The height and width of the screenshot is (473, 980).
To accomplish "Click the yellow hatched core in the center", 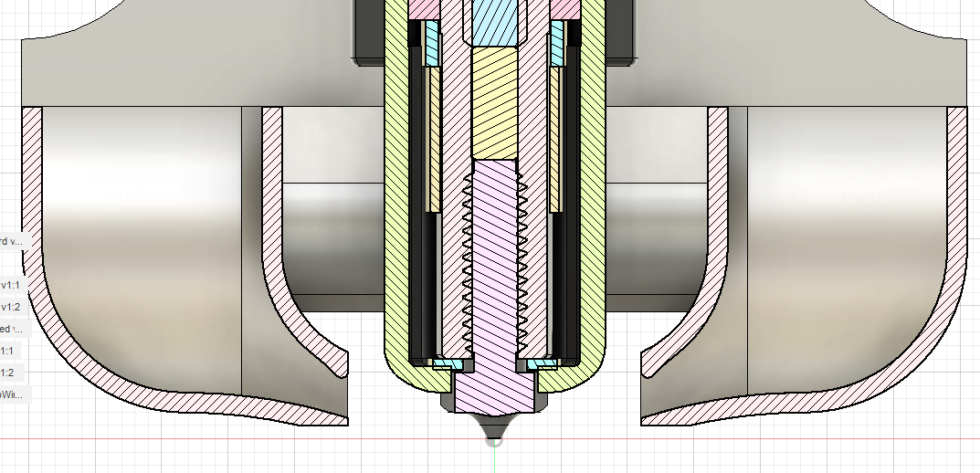I will pyautogui.click(x=493, y=100).
